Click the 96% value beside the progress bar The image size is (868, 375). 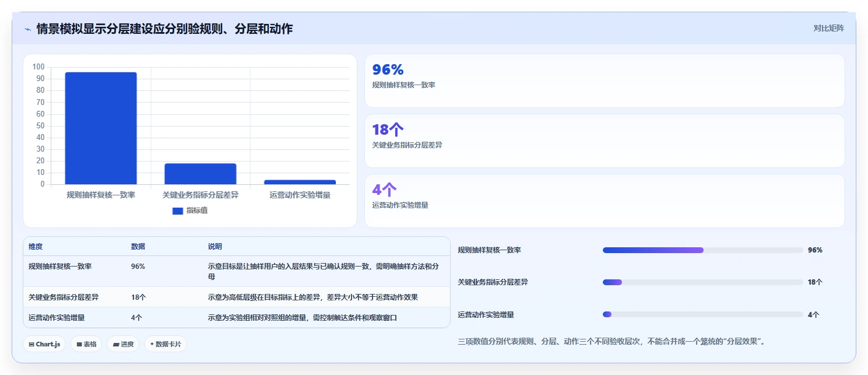point(815,250)
